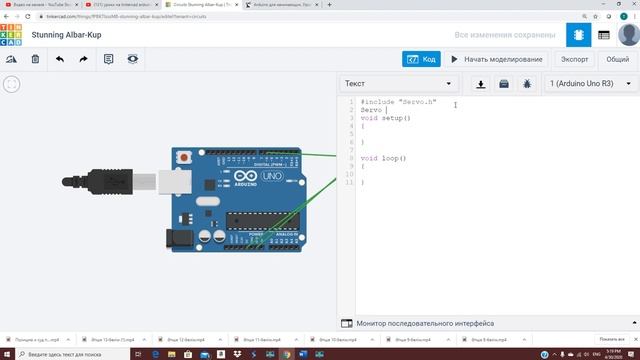Launch Microsoft Edge from the taskbar
This screenshot has width=640, height=360.
pyautogui.click(x=156, y=354)
